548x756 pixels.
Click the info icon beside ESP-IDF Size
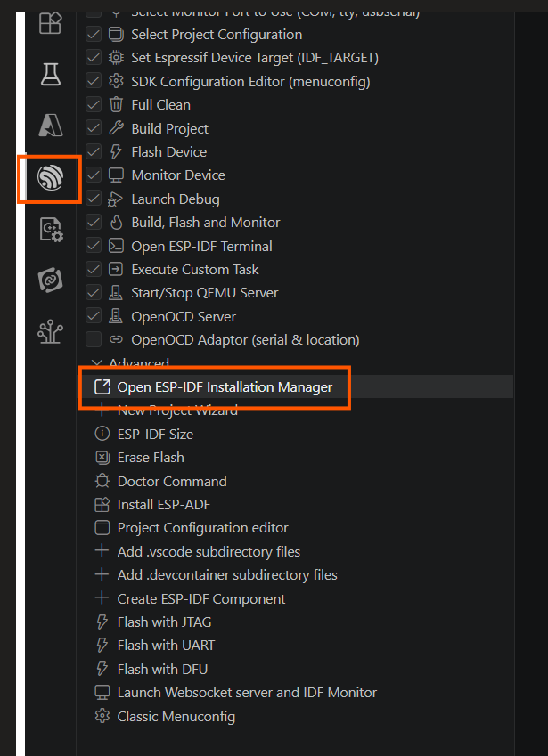(102, 434)
